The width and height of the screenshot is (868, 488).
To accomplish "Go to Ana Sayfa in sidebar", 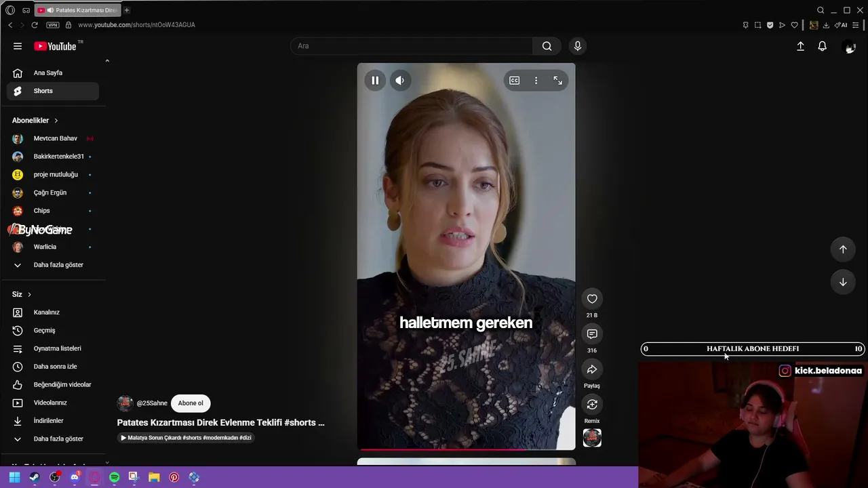I will (x=53, y=73).
